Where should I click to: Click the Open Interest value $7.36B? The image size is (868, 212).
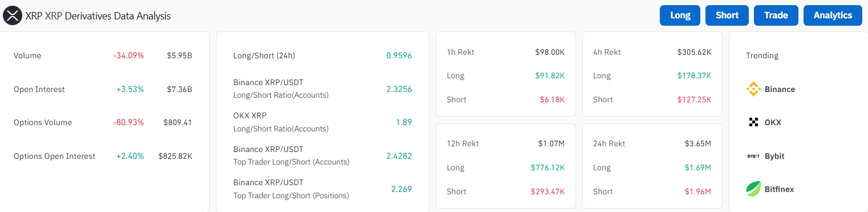coord(180,89)
